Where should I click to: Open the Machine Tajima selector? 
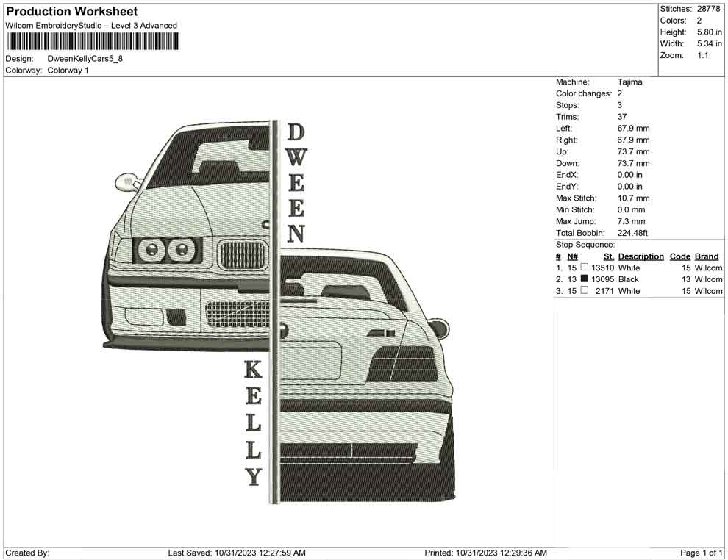[x=625, y=82]
